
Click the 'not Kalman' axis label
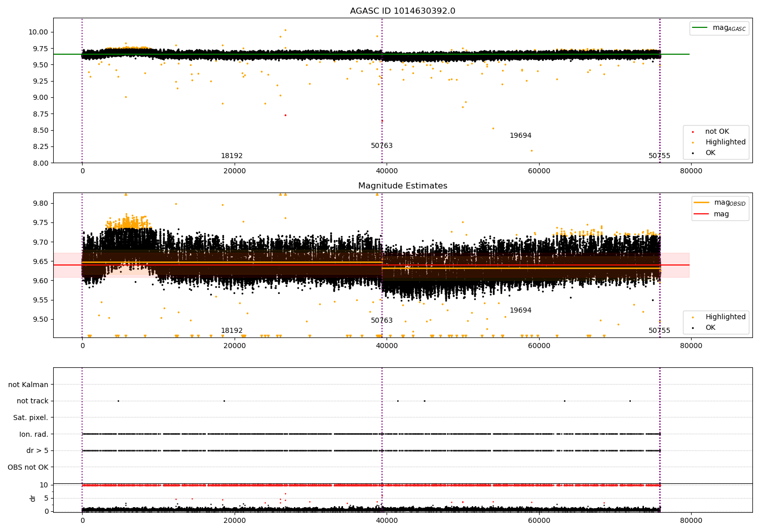click(28, 385)
